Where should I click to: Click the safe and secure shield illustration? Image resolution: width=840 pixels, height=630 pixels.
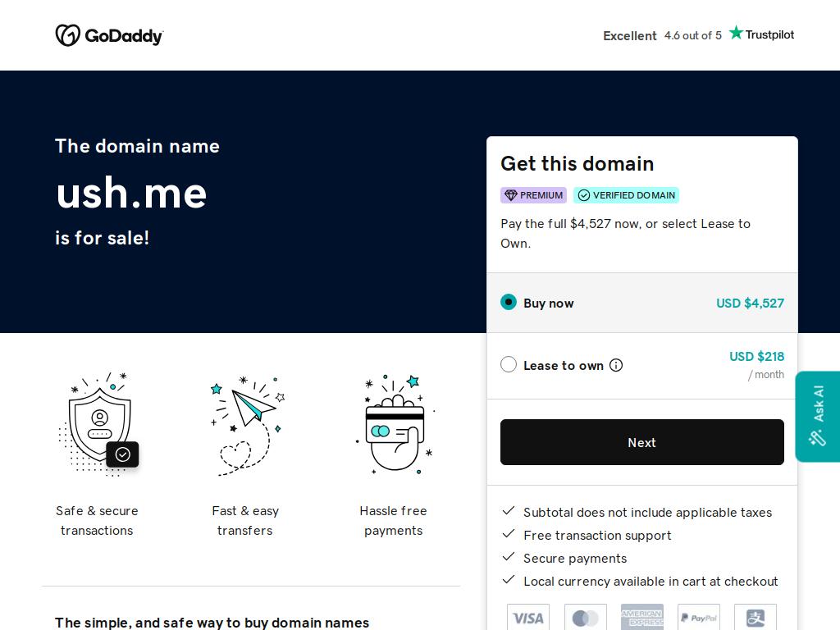pos(98,424)
